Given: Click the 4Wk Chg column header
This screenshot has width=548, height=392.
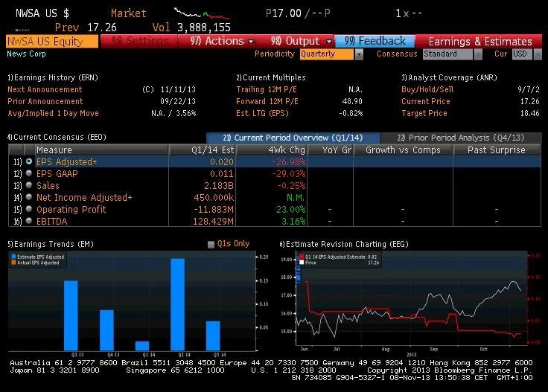Looking at the screenshot, I should [273, 150].
